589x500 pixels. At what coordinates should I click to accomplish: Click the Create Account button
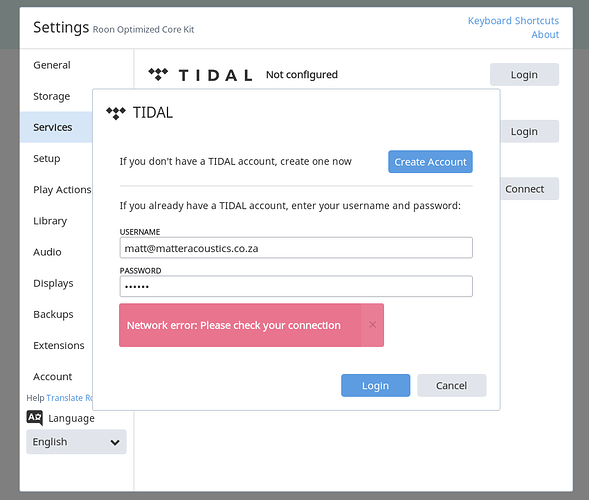430,162
